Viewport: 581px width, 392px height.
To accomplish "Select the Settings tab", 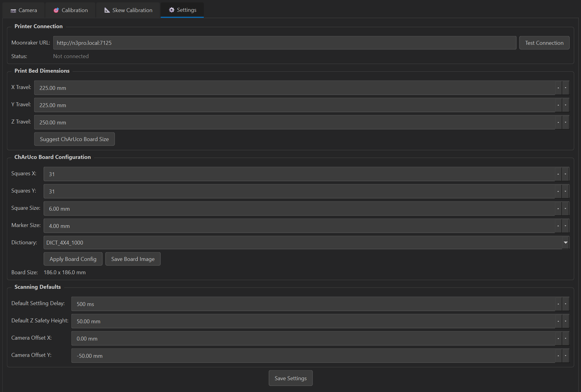I will tap(182, 10).
